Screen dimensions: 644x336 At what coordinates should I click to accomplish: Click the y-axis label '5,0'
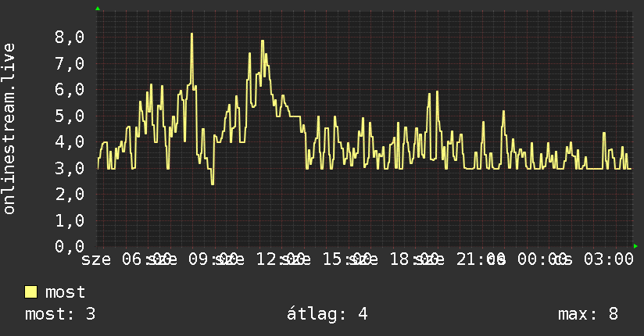(x=70, y=116)
